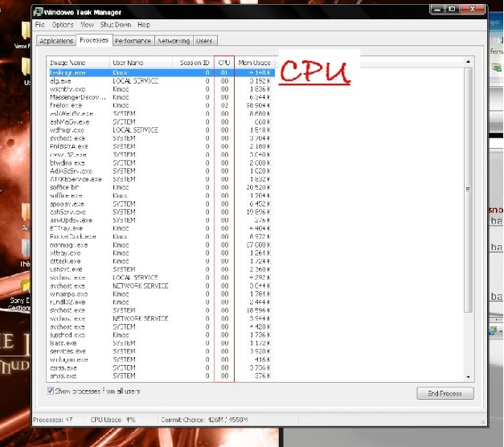
Task: Click CPU Usage 4% in status bar
Action: tap(113, 420)
